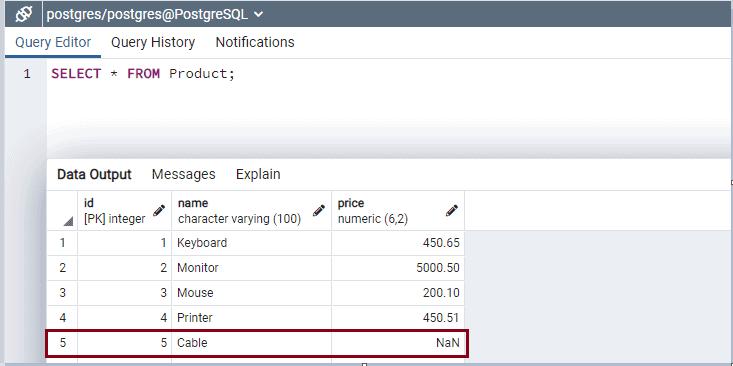Open the postgres connection dropdown arrow
The height and width of the screenshot is (366, 733).
point(259,14)
